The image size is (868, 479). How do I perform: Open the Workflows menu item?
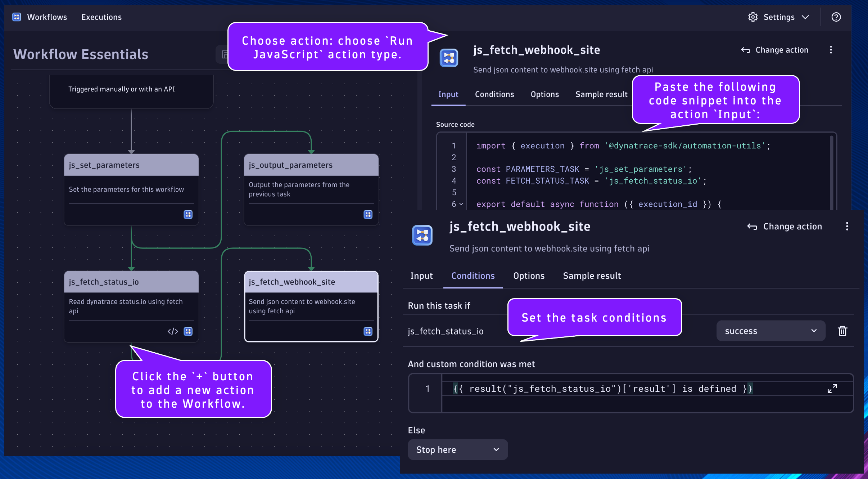click(47, 17)
